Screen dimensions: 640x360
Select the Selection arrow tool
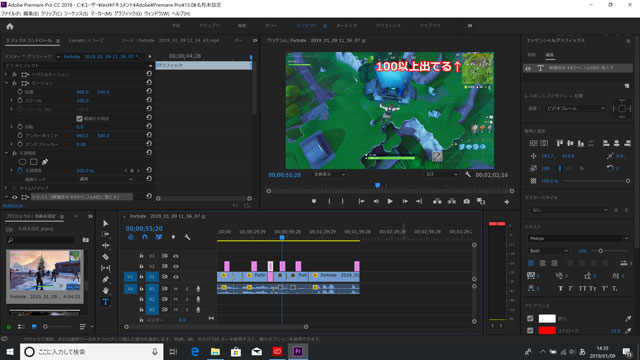(105, 223)
